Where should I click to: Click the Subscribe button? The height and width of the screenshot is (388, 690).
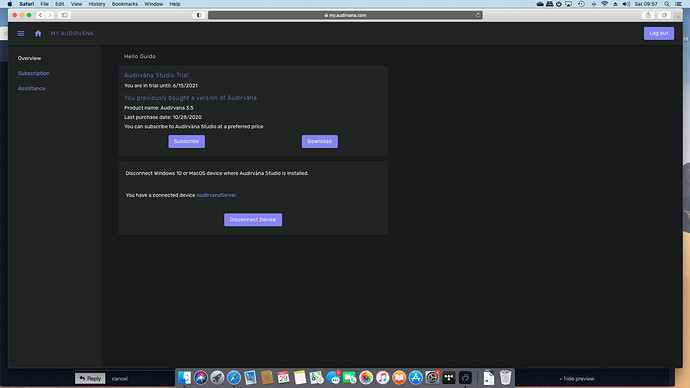pos(187,141)
